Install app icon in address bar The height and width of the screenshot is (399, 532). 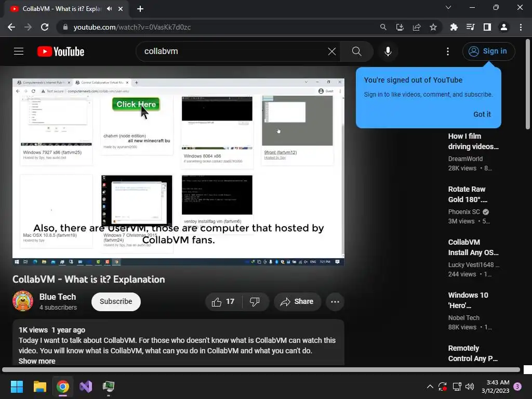tap(400, 27)
